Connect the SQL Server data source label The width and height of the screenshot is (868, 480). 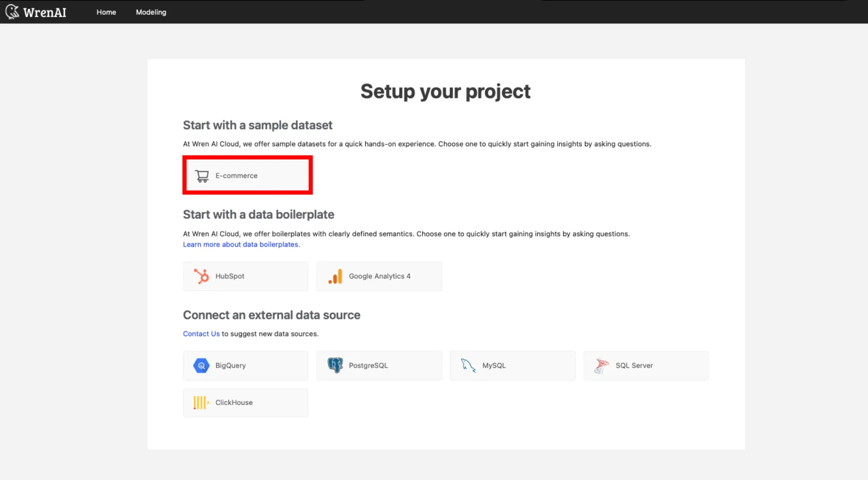point(634,366)
